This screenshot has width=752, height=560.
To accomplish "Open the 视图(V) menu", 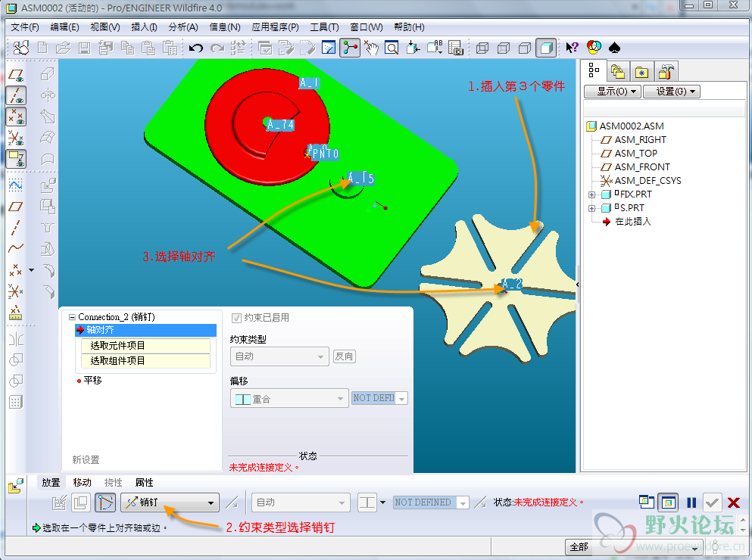I will (105, 26).
